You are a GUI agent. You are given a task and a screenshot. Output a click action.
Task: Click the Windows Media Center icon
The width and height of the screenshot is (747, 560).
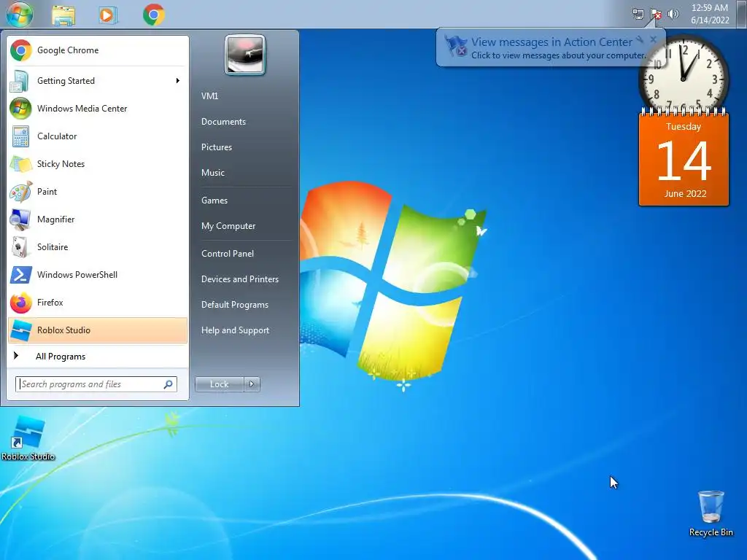[21, 109]
